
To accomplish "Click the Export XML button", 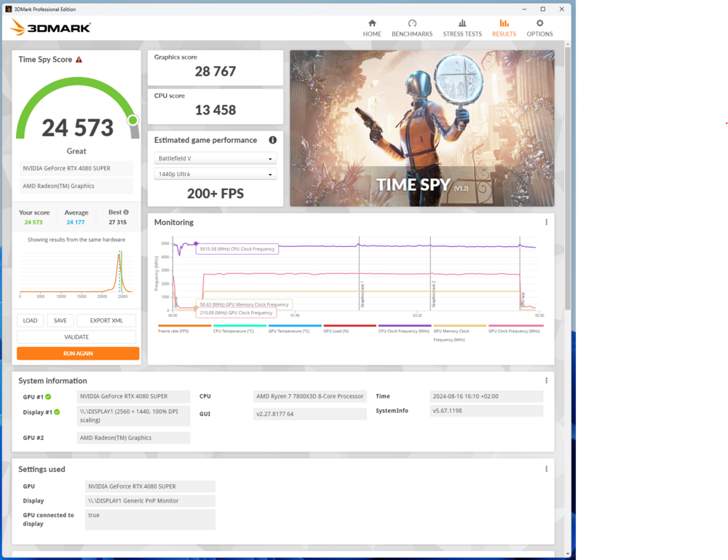I will point(106,320).
